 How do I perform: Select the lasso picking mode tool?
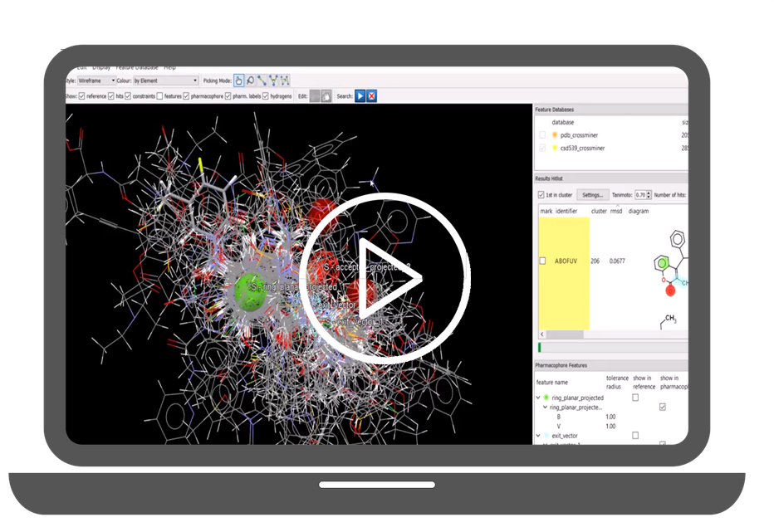(x=250, y=81)
